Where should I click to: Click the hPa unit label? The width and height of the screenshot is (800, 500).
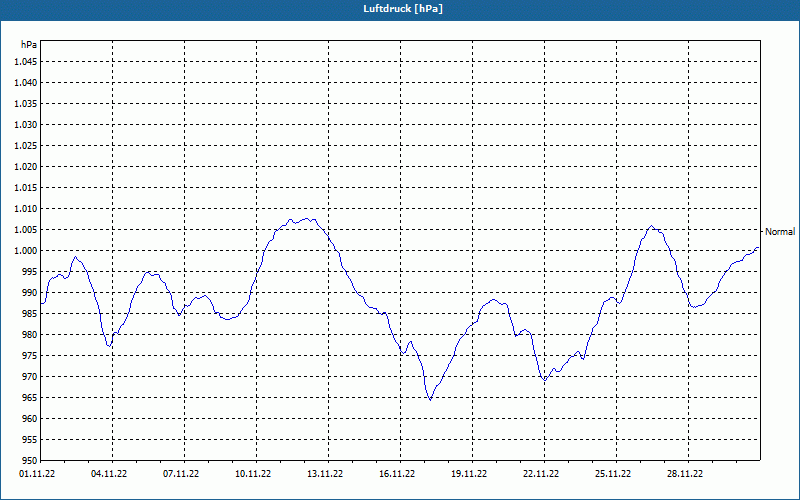coord(29,45)
